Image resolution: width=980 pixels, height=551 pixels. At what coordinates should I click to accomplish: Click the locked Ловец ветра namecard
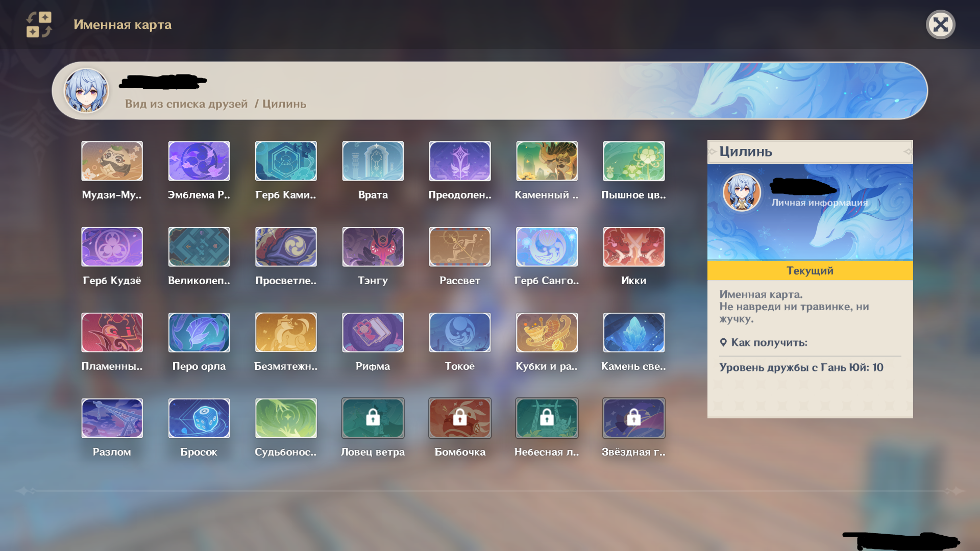coord(373,418)
